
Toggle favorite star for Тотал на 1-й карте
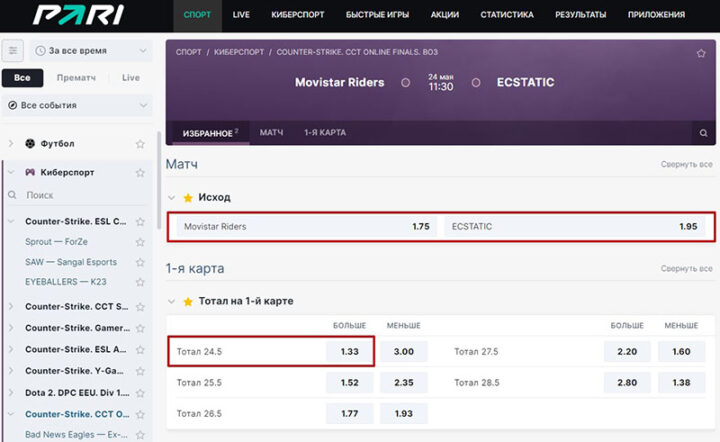(188, 301)
